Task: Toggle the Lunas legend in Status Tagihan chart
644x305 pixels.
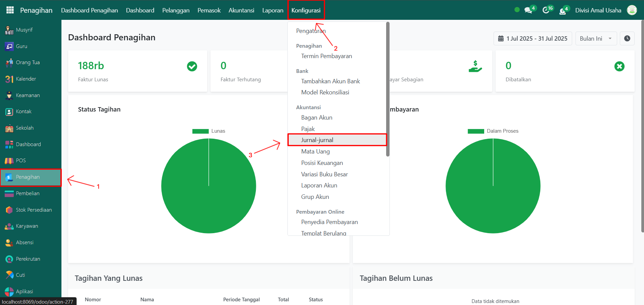Action: click(209, 131)
